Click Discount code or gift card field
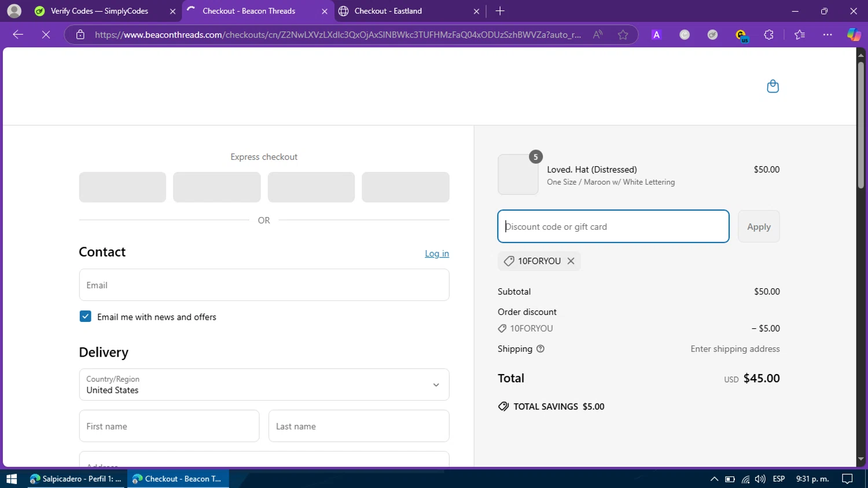 (x=613, y=226)
